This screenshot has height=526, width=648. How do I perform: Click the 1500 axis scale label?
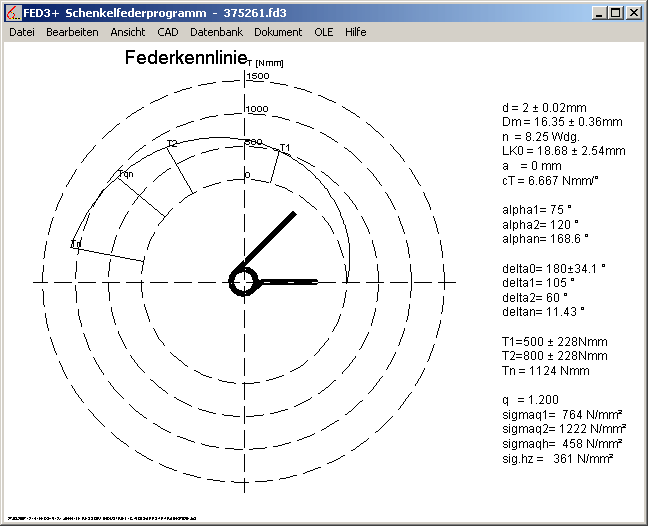click(258, 76)
